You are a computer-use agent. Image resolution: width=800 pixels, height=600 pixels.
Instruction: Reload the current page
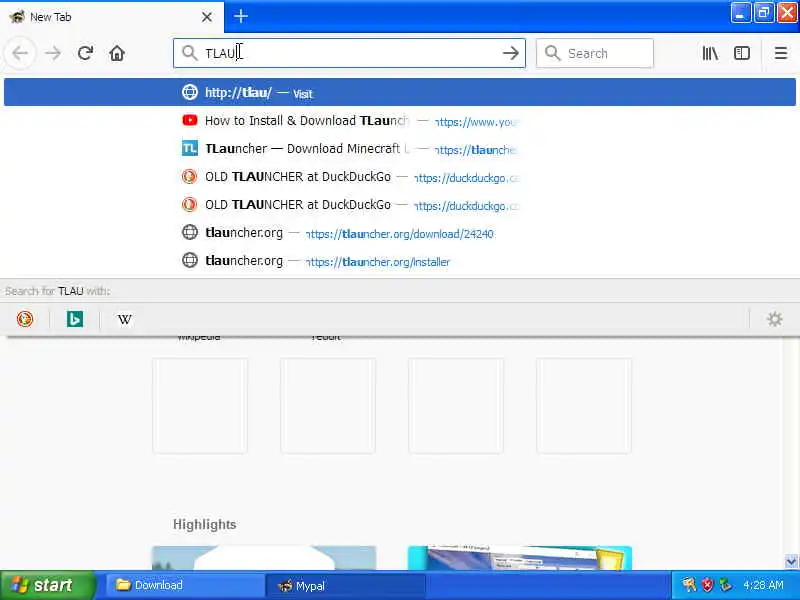click(x=85, y=53)
